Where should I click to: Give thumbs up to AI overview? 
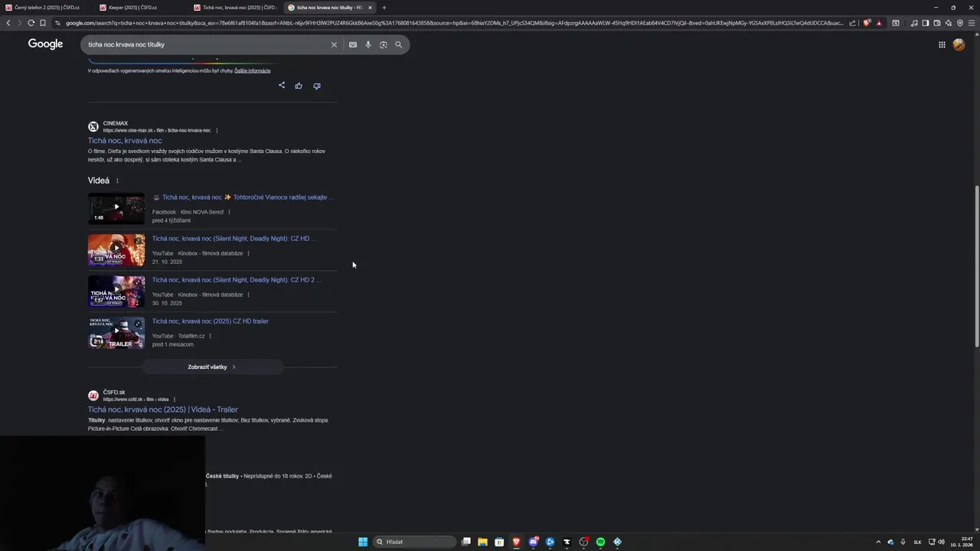point(299,86)
